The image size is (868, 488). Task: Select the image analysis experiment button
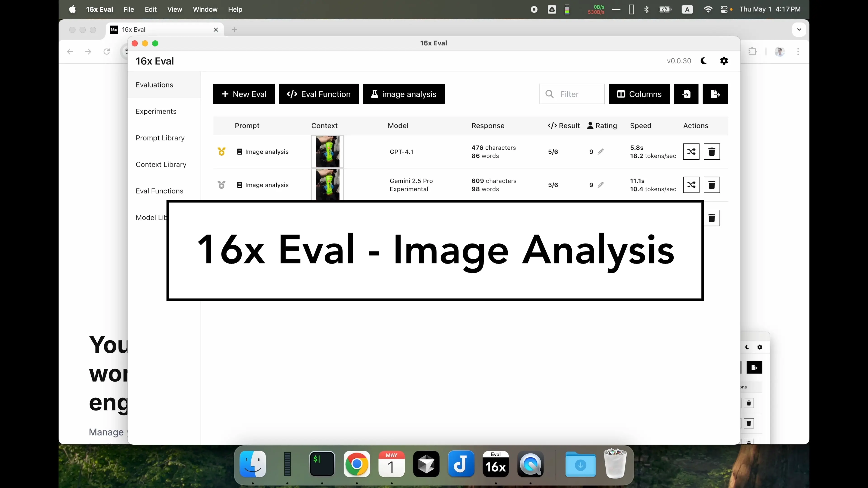click(x=404, y=94)
